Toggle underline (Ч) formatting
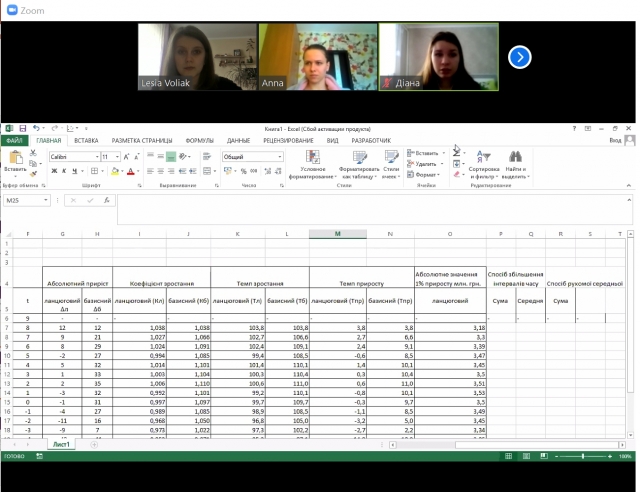The height and width of the screenshot is (492, 640). (x=73, y=171)
